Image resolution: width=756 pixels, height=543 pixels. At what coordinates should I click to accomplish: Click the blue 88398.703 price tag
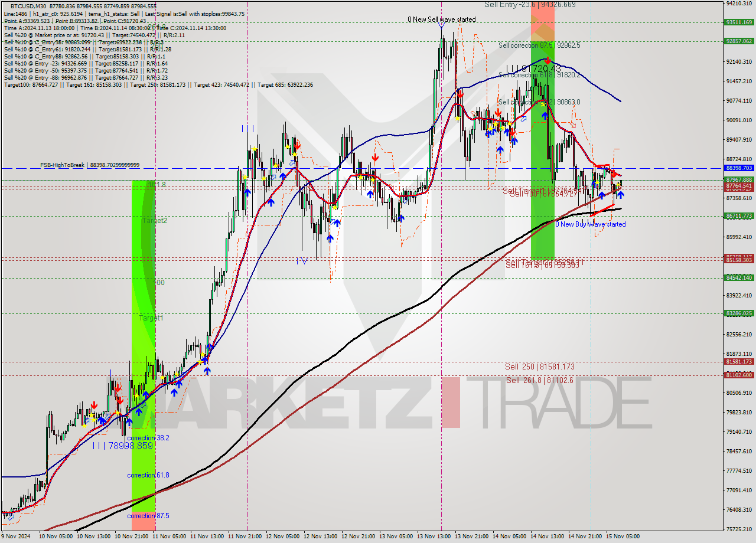coord(739,168)
